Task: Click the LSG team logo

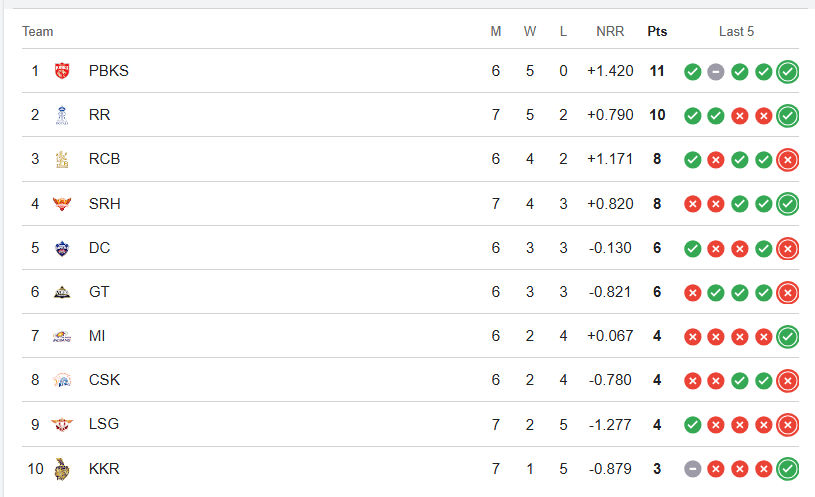Action: [x=63, y=424]
